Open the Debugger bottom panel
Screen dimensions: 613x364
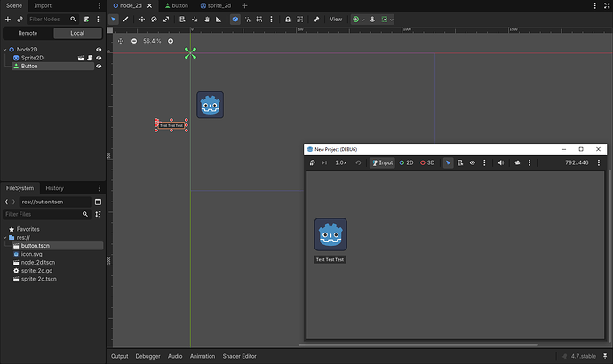point(147,356)
